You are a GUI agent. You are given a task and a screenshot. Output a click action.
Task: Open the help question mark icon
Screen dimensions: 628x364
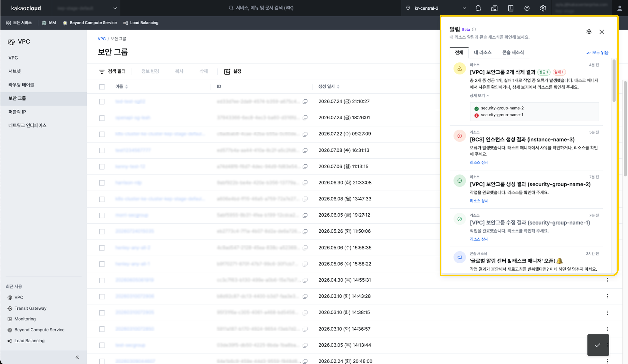[527, 8]
